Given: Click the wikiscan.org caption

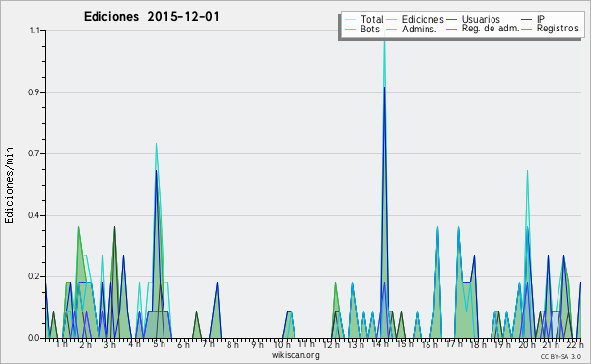Looking at the screenshot, I should point(295,355).
